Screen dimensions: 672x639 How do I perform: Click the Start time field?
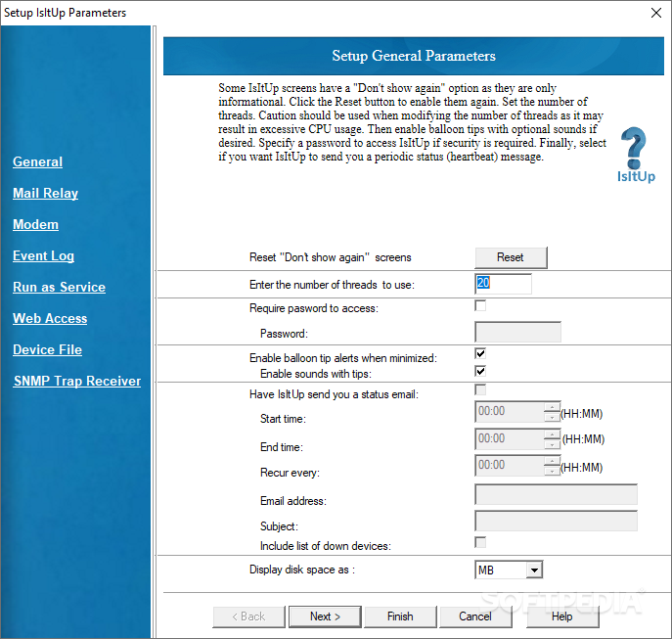510,412
